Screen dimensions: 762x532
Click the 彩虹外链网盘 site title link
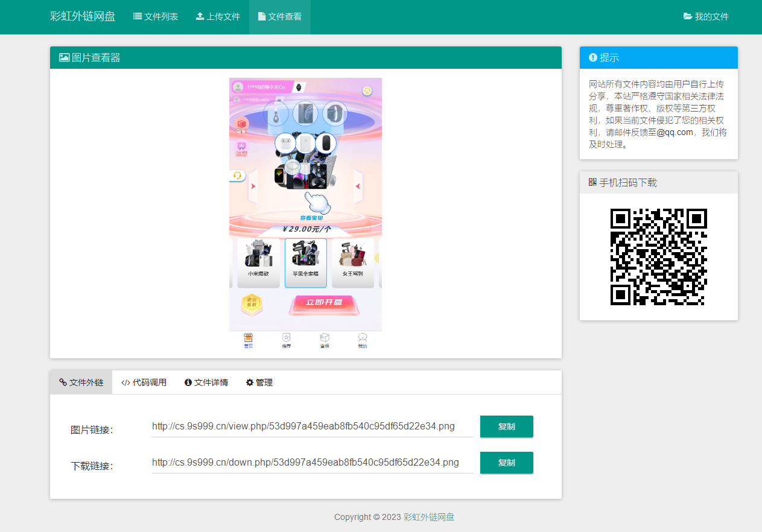(83, 16)
